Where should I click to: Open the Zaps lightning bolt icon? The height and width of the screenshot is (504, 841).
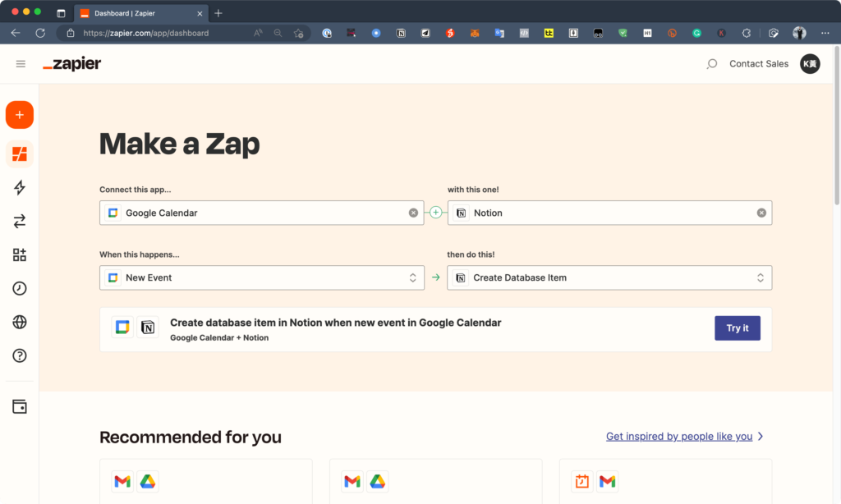click(x=20, y=188)
